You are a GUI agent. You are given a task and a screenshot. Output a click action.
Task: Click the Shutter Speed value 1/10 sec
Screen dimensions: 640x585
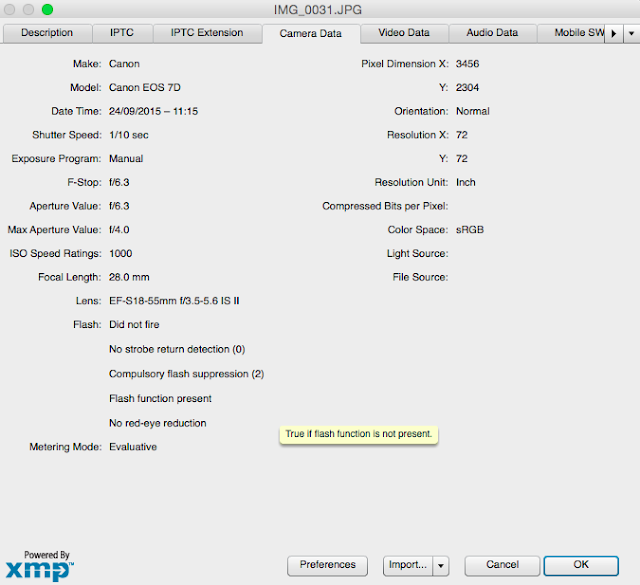[129, 135]
